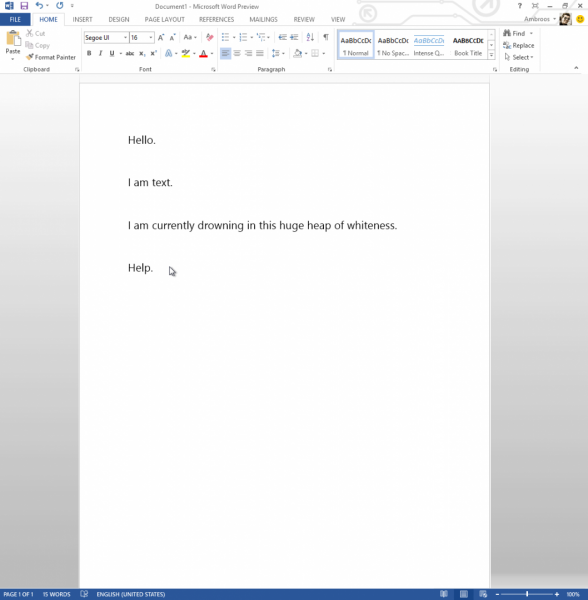Open Paragraph dialog launcher

pyautogui.click(x=329, y=69)
